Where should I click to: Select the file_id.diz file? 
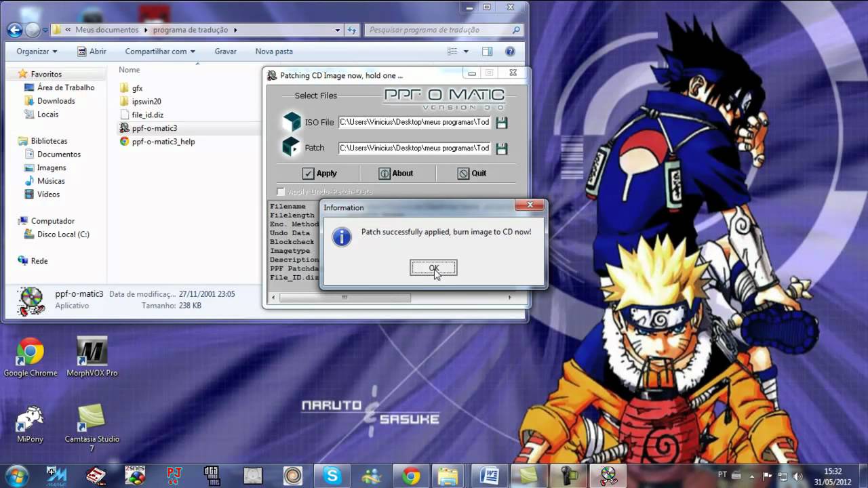(x=147, y=115)
